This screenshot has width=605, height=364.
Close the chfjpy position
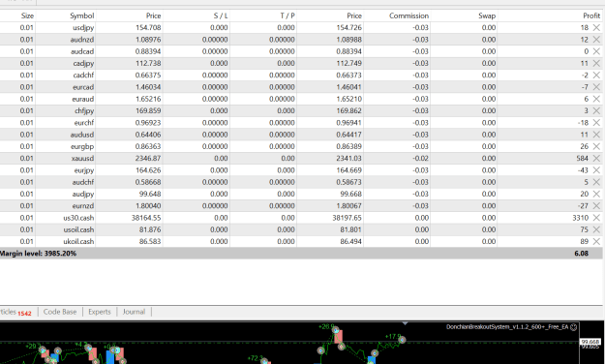[596, 110]
